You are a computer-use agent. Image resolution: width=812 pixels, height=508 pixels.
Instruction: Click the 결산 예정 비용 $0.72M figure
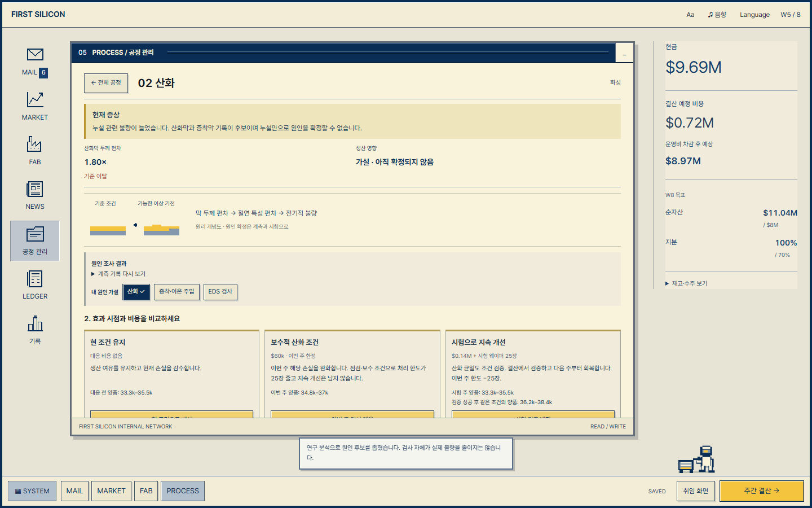(x=690, y=122)
